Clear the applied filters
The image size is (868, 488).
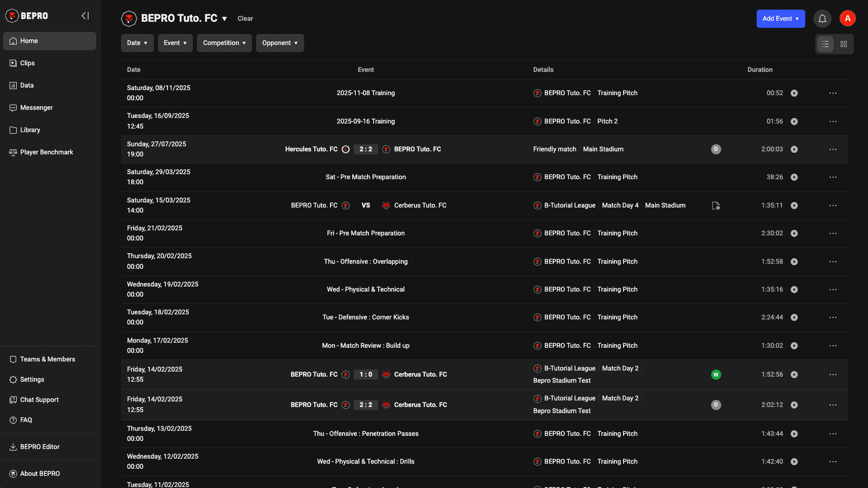(x=245, y=19)
